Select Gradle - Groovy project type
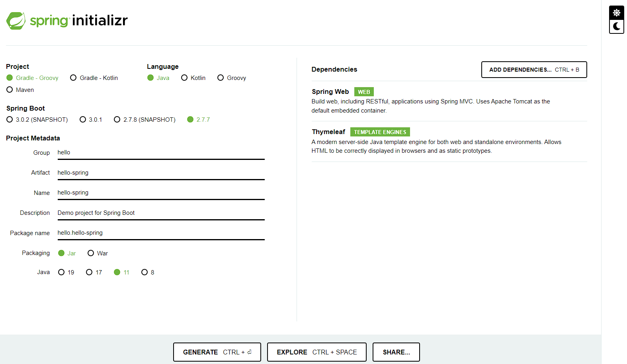The image size is (627, 364). click(33, 78)
